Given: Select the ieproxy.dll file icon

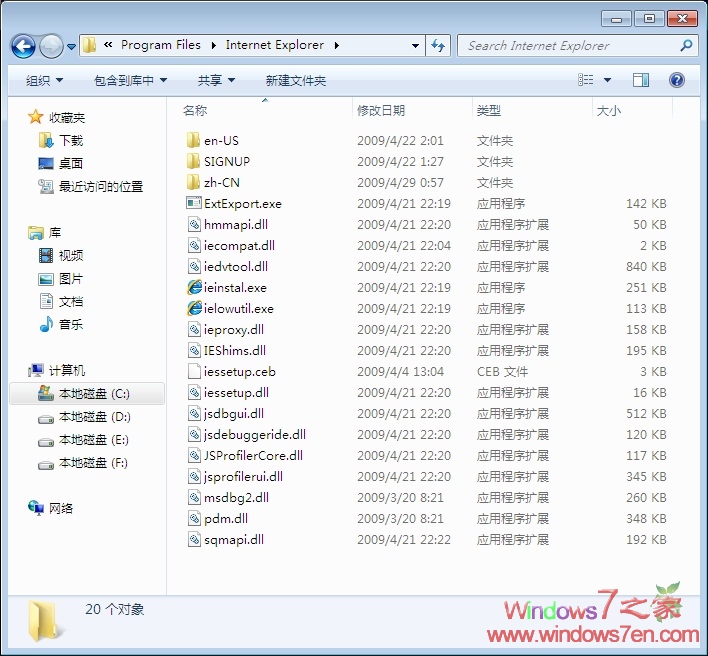Looking at the screenshot, I should point(194,329).
